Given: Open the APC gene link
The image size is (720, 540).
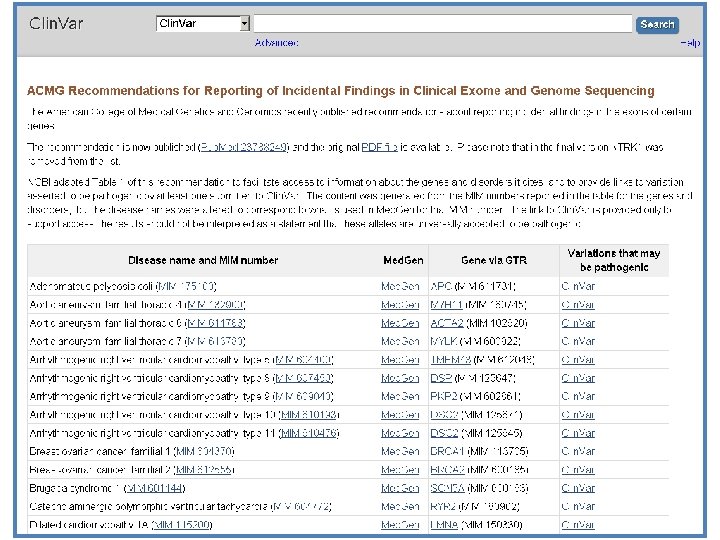Looking at the screenshot, I should (x=441, y=287).
